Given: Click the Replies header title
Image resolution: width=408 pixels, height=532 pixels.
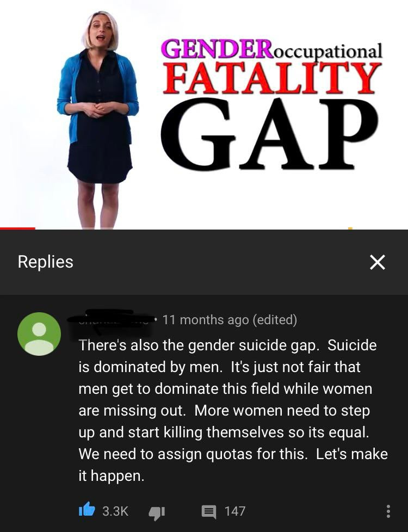Looking at the screenshot, I should (x=46, y=262).
